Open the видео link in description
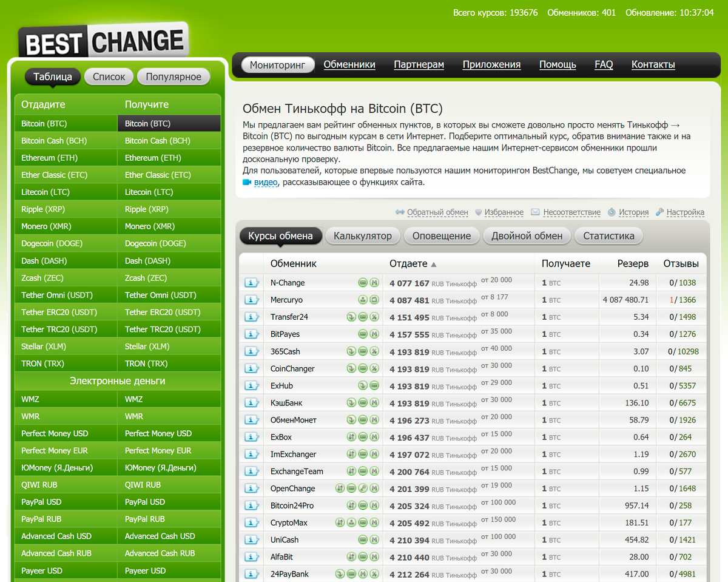Viewport: 728px width, 582px height. pos(266,182)
